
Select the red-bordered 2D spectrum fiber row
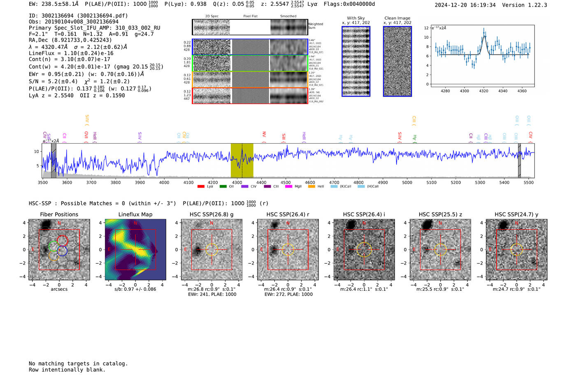coord(250,95)
